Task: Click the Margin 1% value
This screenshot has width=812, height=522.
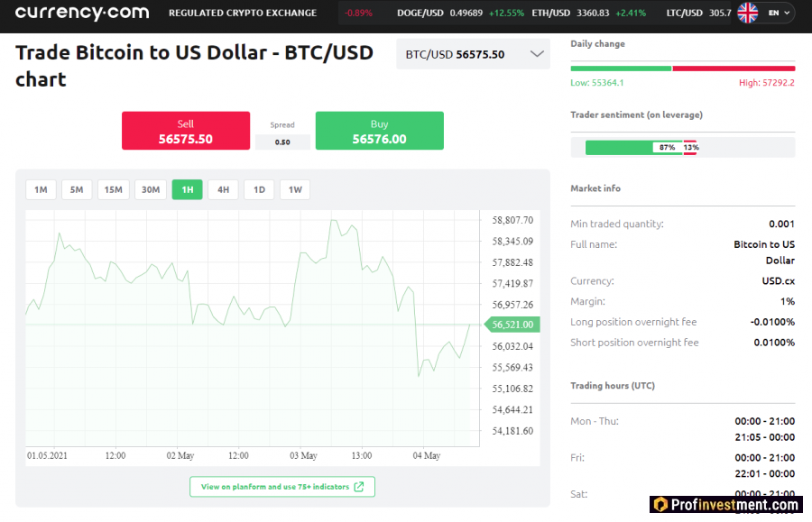Action: (788, 301)
